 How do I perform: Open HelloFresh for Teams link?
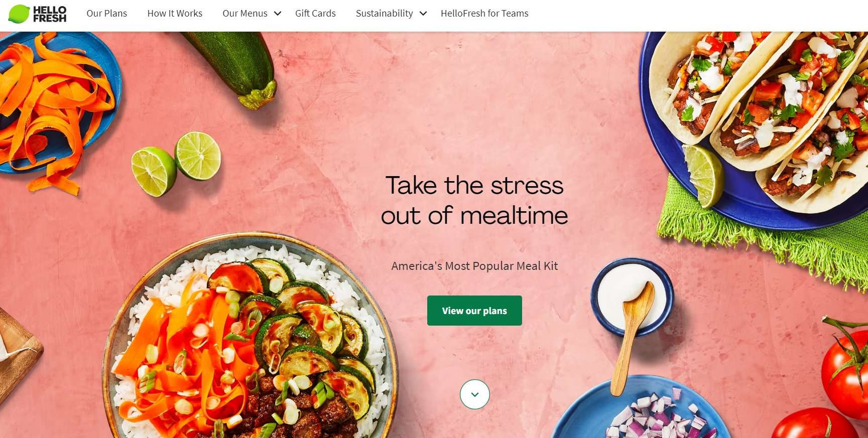484,14
